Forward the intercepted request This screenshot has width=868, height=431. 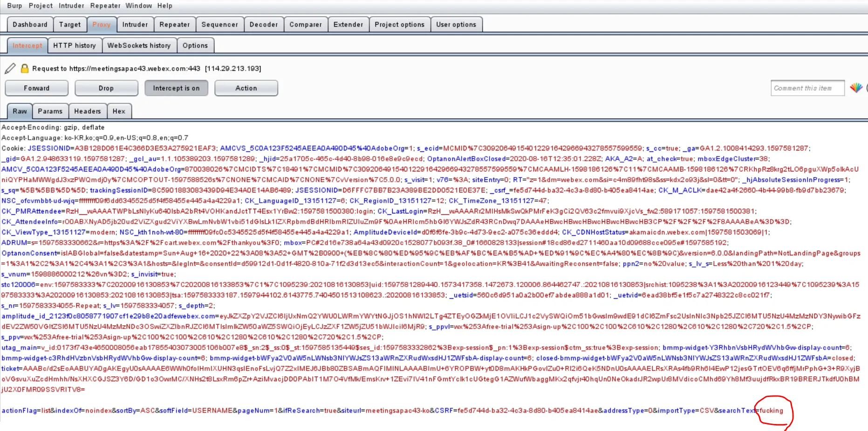36,88
